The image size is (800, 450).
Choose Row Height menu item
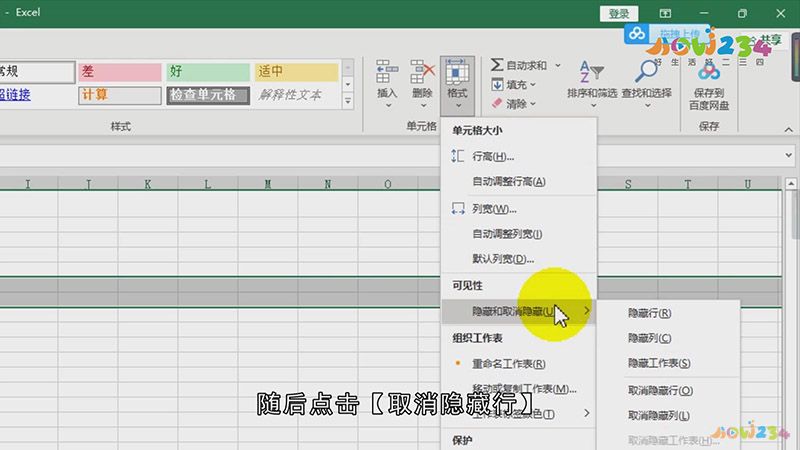tap(518, 156)
